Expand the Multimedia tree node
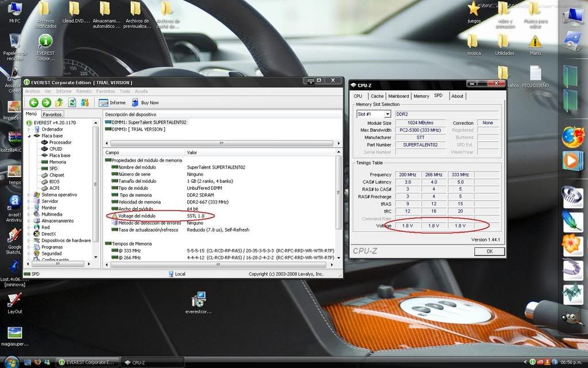588x368 pixels. (29, 214)
